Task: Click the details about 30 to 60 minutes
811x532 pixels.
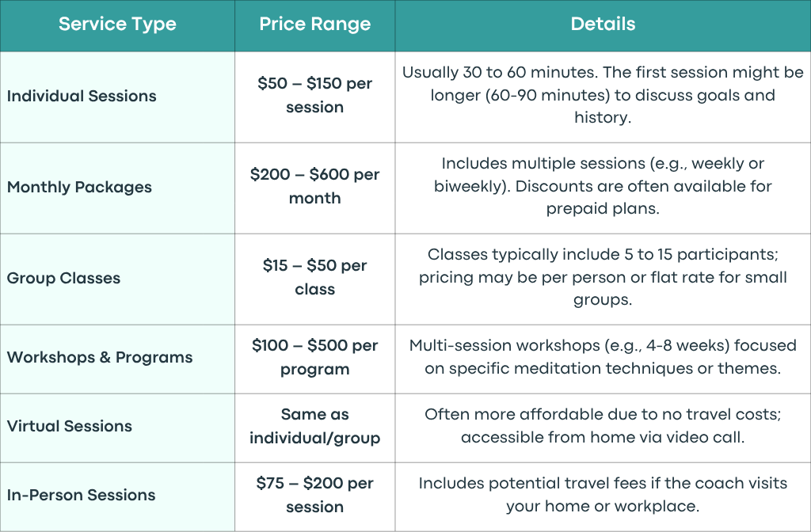Action: [603, 95]
